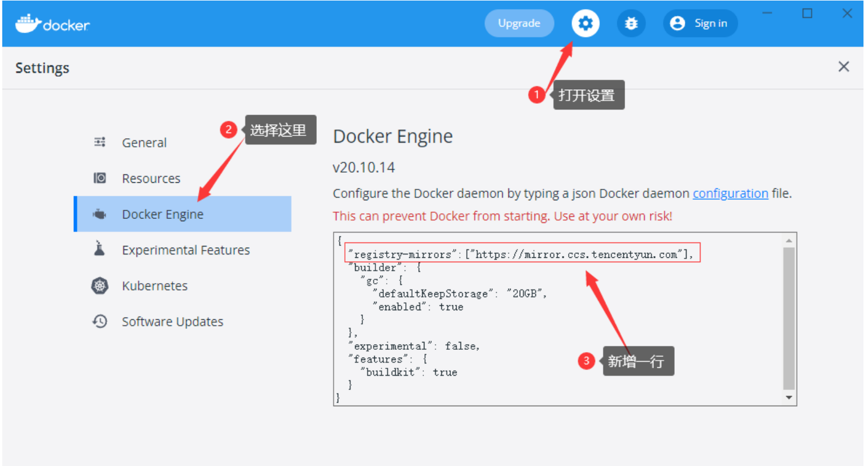The height and width of the screenshot is (466, 868).
Task: Follow the configuration file link
Action: (730, 194)
